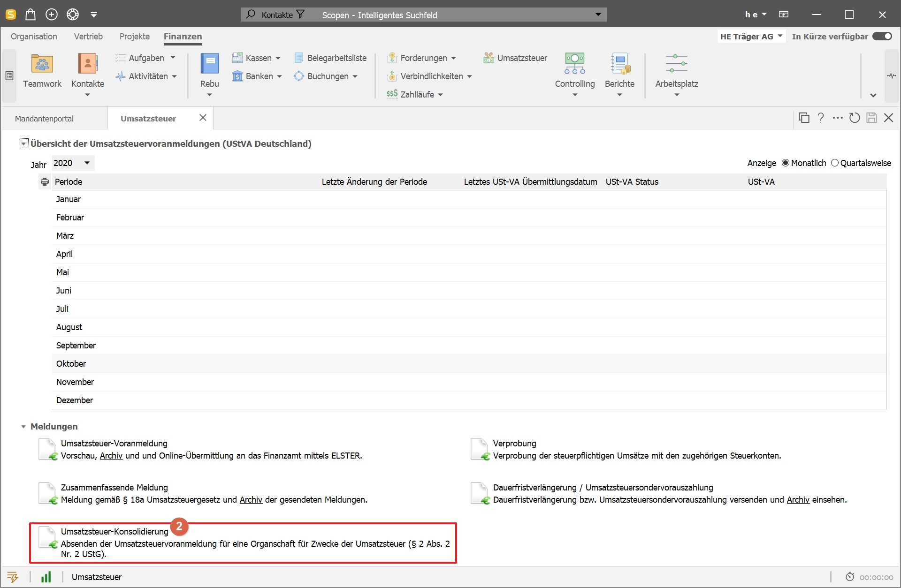This screenshot has width=901, height=588.
Task: Click the Finanzen ribbon tab
Action: [182, 36]
